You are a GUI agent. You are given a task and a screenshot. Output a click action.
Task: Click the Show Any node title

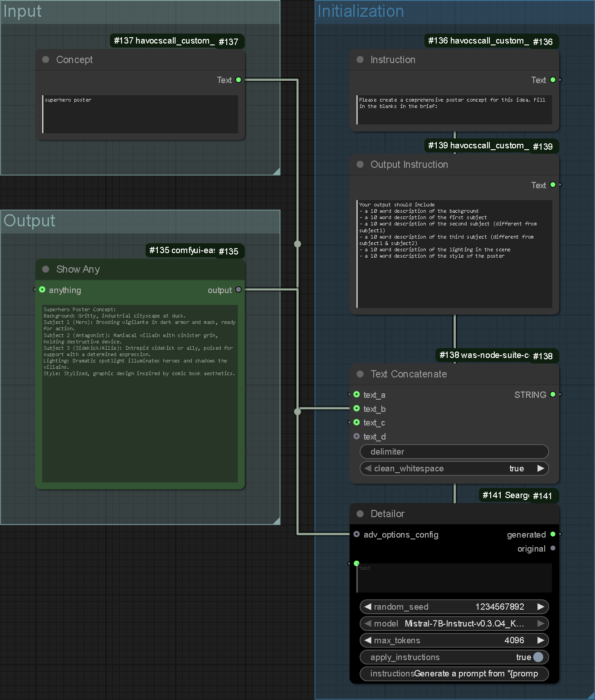click(78, 269)
